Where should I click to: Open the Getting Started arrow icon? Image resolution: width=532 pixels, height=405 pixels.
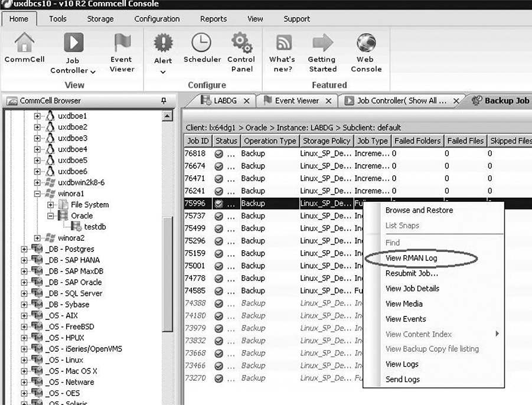pos(322,43)
